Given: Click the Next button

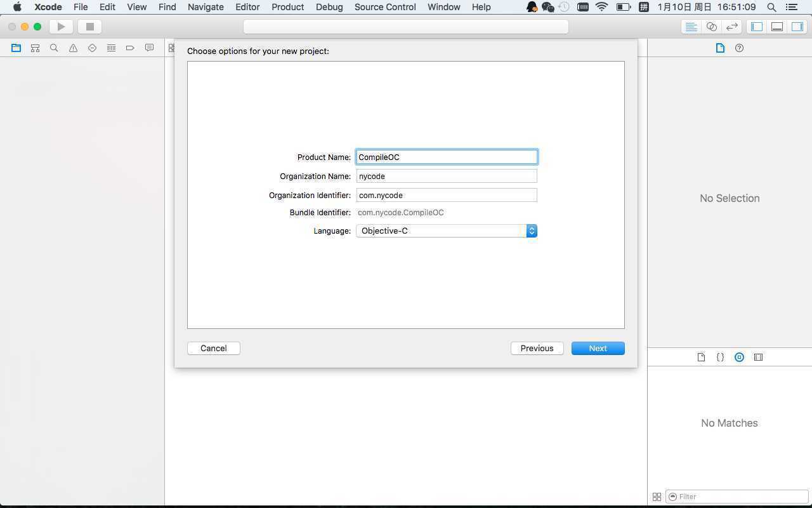Looking at the screenshot, I should (598, 348).
